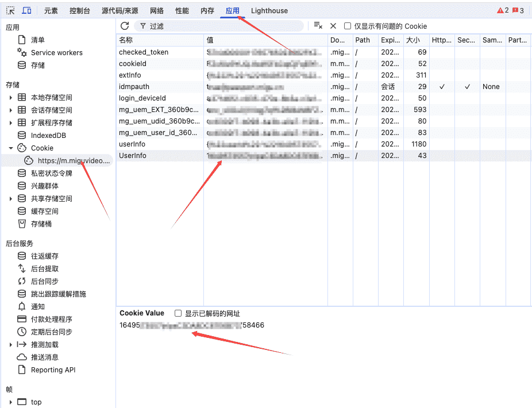Click the red warning triangle counter
This screenshot has height=408, width=532.
(x=503, y=11)
